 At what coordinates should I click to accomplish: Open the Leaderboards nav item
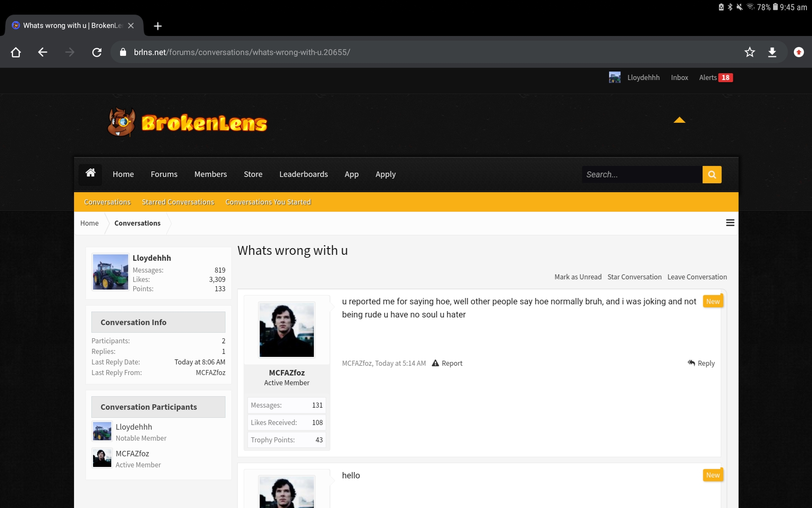[x=303, y=174]
